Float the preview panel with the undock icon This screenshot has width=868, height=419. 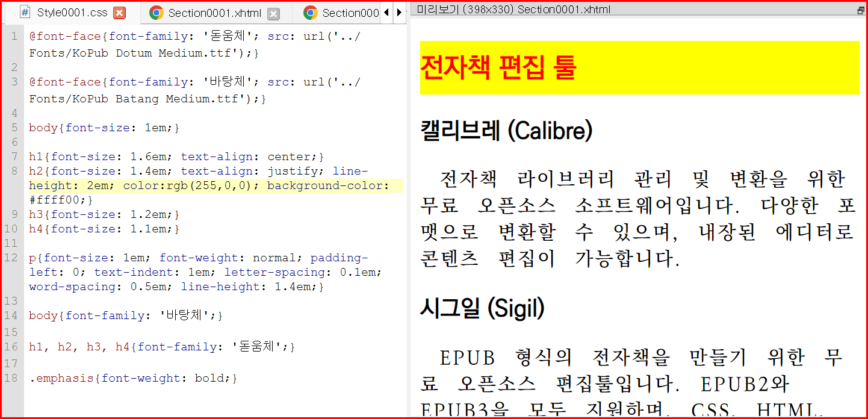[860, 10]
